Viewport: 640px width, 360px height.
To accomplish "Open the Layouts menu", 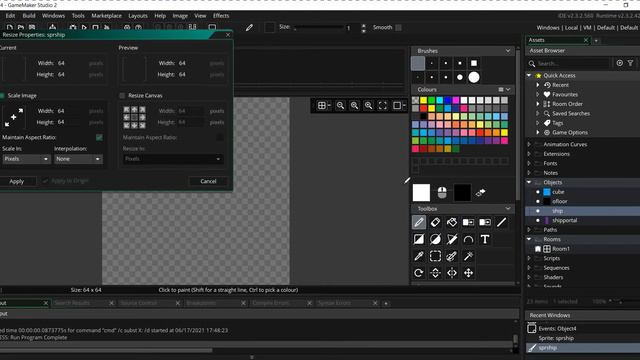I will click(x=138, y=16).
